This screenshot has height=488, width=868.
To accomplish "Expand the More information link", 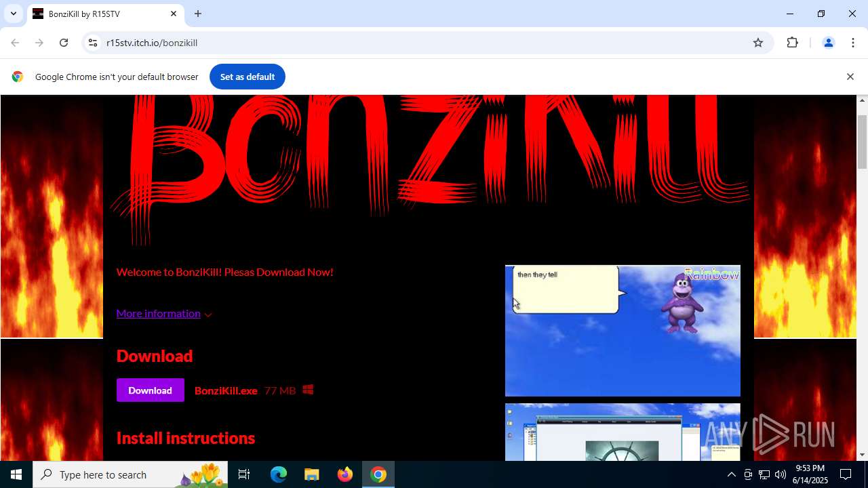I will click(164, 313).
